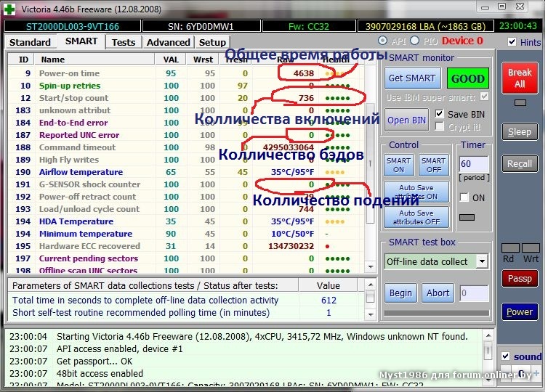Viewport: 548px width, 392px height.
Task: Click the Abort test button
Action: pyautogui.click(x=438, y=293)
